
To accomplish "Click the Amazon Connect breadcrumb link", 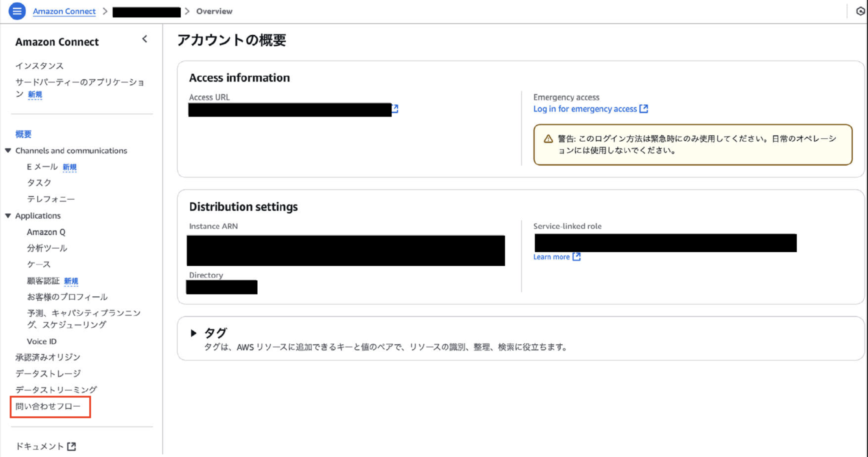I will point(64,11).
